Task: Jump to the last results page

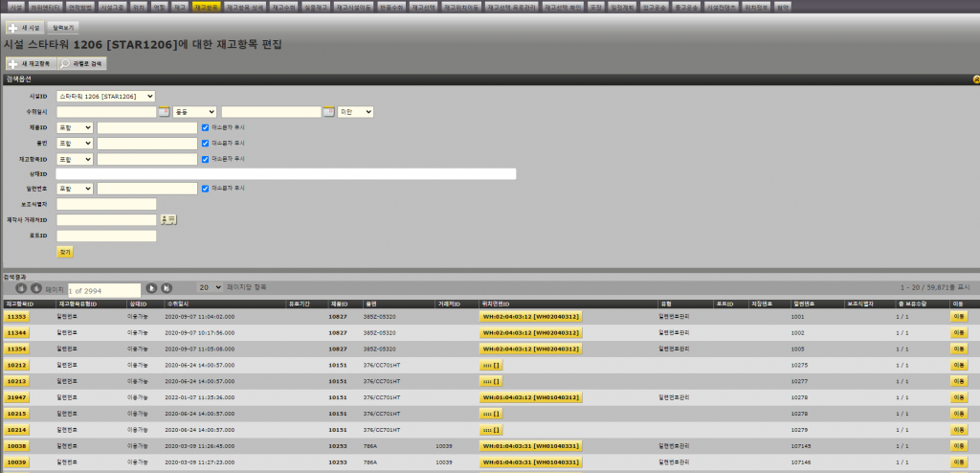Action: [x=166, y=288]
